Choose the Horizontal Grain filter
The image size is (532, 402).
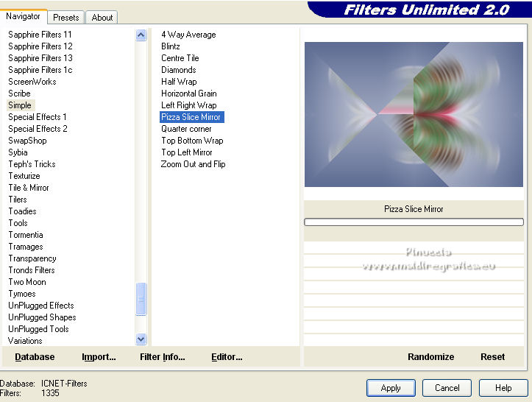(x=188, y=94)
